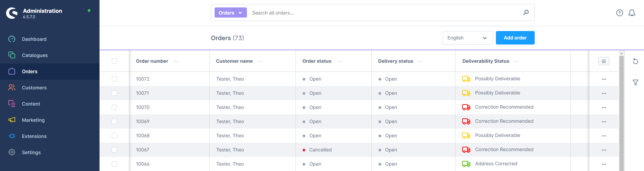The height and width of the screenshot is (171, 644).
Task: Type in the Search all orders field
Action: tap(385, 13)
